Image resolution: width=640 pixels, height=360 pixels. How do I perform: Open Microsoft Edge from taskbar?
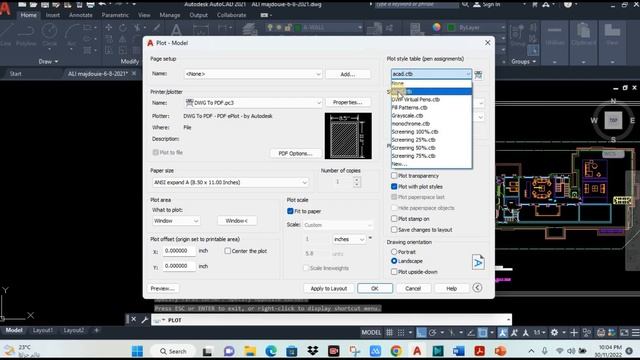pos(271,351)
